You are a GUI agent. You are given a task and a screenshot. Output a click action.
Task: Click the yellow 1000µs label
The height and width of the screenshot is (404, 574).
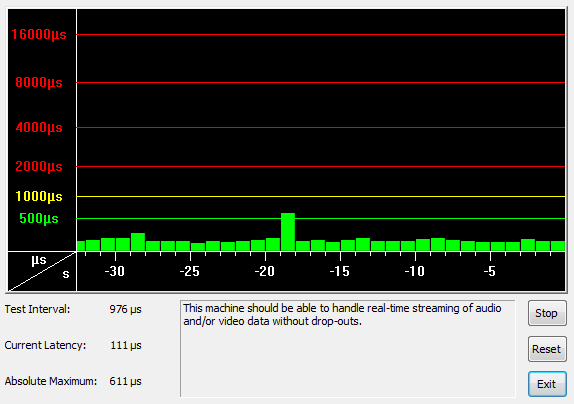pyautogui.click(x=39, y=197)
